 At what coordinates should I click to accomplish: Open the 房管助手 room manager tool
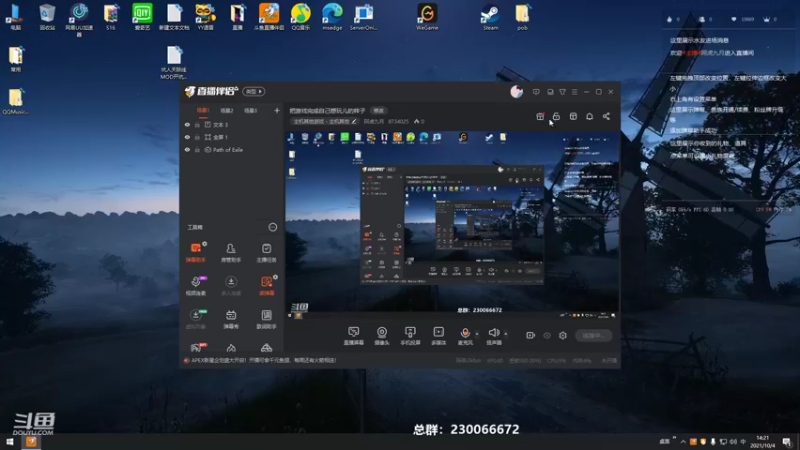(231, 252)
